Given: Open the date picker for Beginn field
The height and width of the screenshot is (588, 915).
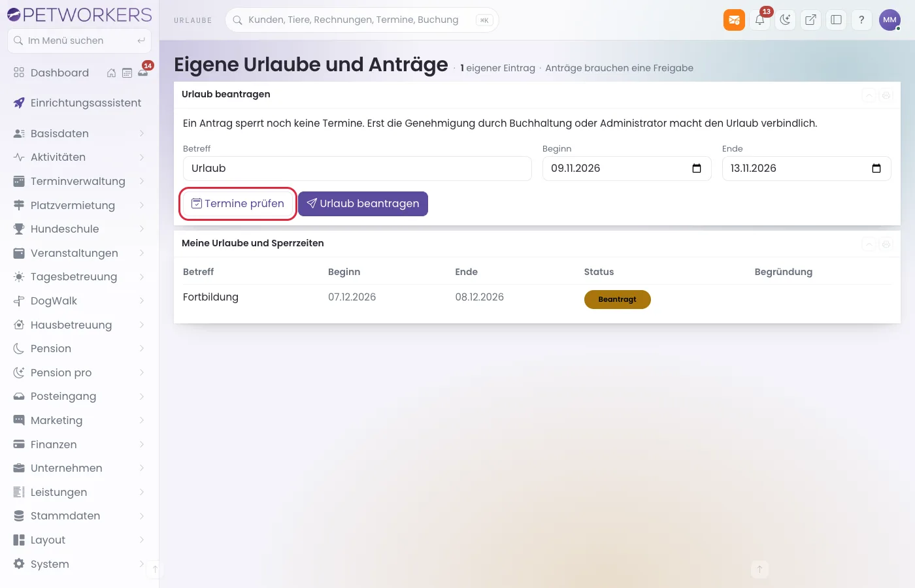Looking at the screenshot, I should pos(697,169).
